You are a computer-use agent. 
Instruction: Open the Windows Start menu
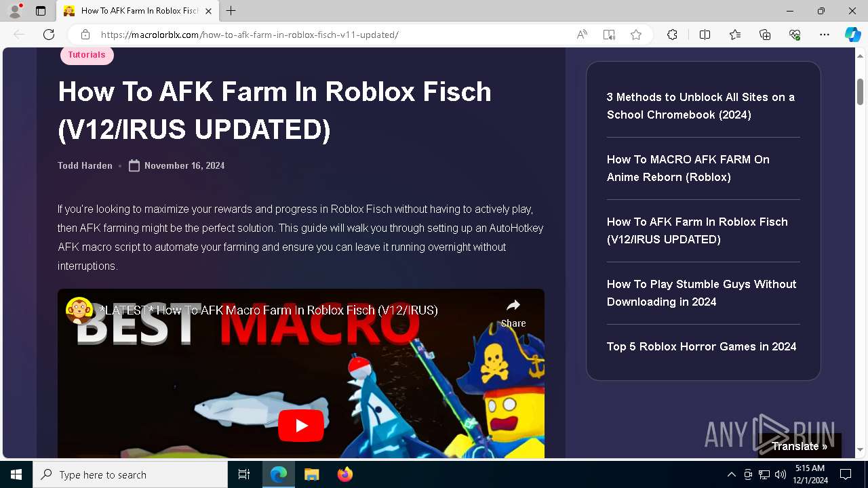coord(16,474)
